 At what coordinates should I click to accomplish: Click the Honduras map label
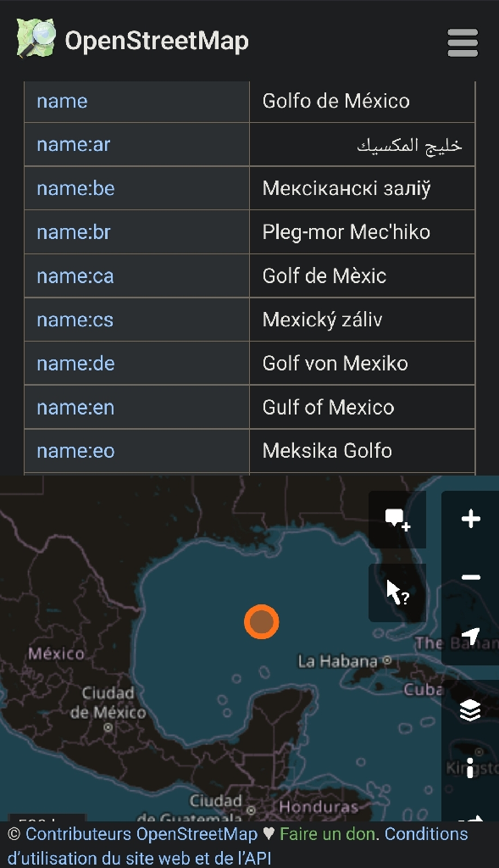tap(319, 807)
